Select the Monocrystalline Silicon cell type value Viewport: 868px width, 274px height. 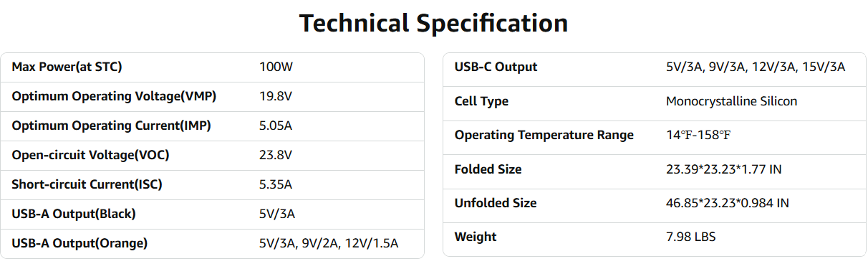pos(731,101)
